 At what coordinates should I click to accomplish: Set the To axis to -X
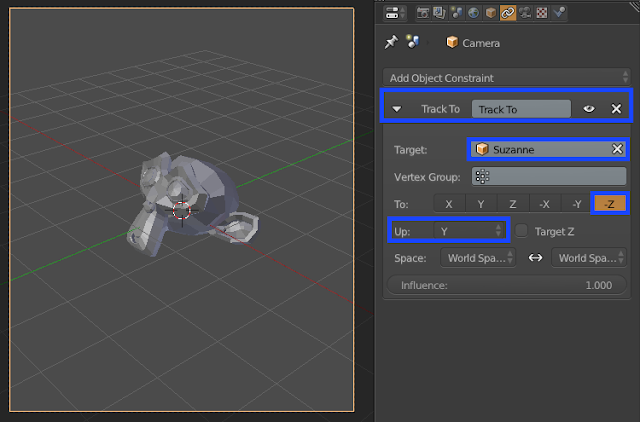tap(545, 204)
